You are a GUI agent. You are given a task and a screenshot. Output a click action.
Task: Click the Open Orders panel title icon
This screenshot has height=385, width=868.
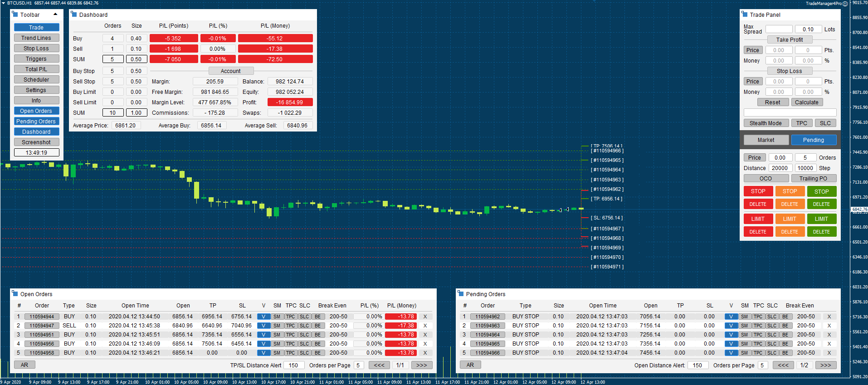15,294
